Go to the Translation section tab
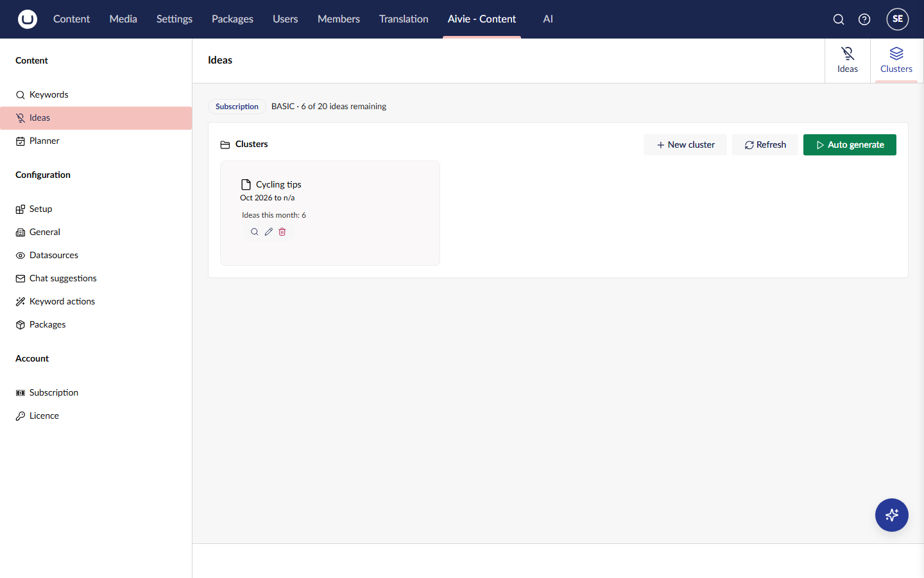 404,19
